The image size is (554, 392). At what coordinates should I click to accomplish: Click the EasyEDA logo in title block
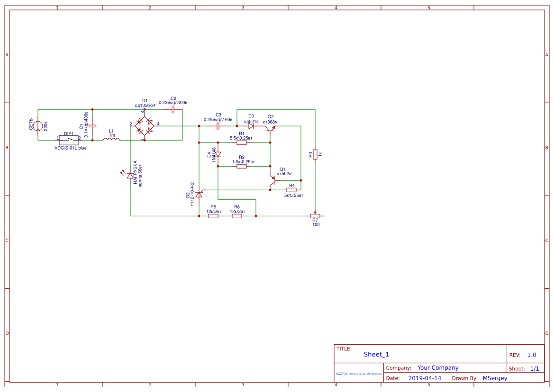(x=359, y=374)
